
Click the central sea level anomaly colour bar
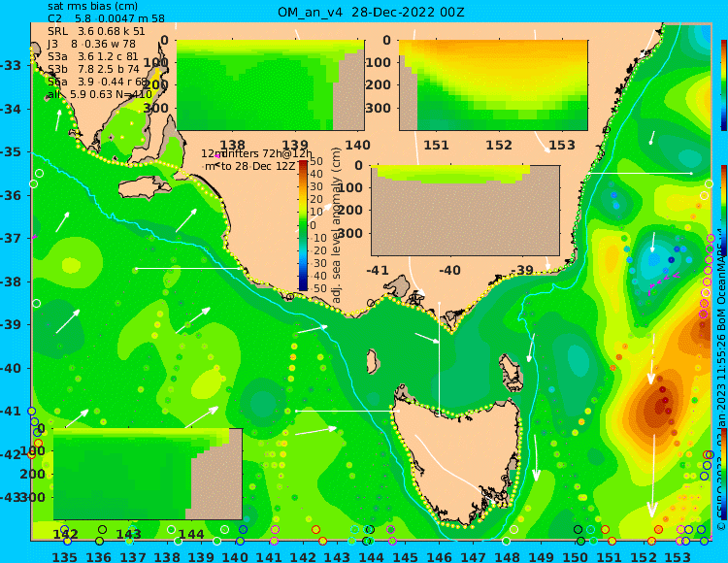click(x=303, y=225)
